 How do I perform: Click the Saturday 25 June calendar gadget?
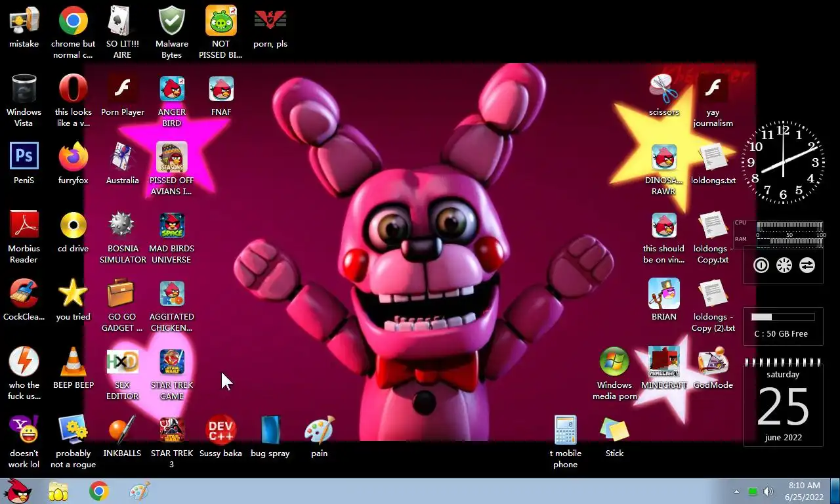click(x=783, y=402)
